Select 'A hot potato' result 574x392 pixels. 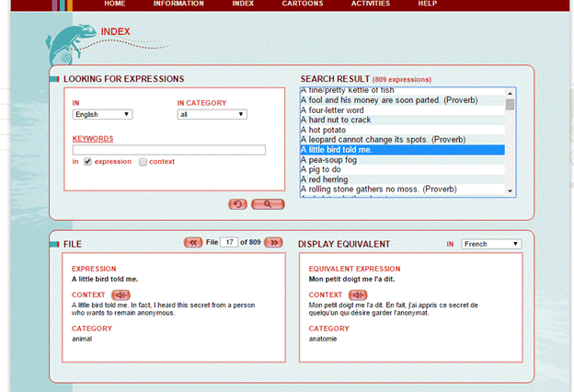(x=402, y=130)
